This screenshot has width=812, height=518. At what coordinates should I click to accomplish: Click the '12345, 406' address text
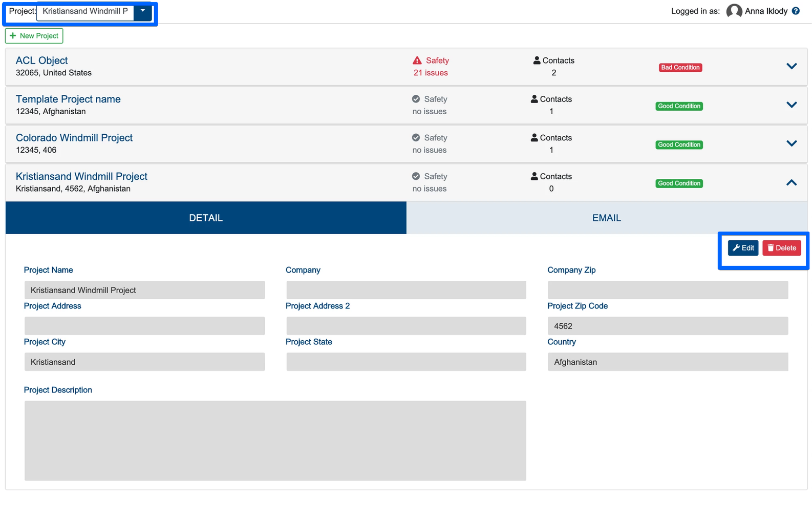pyautogui.click(x=36, y=150)
